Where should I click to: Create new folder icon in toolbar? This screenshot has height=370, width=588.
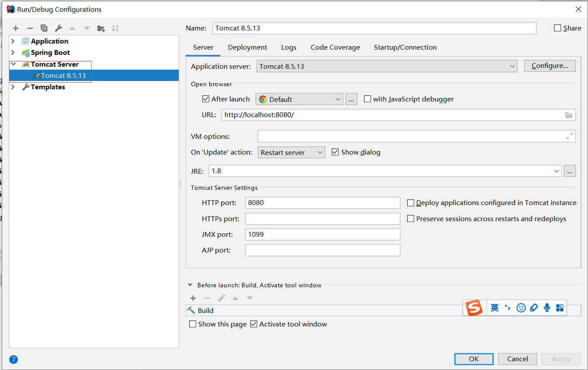pos(101,28)
